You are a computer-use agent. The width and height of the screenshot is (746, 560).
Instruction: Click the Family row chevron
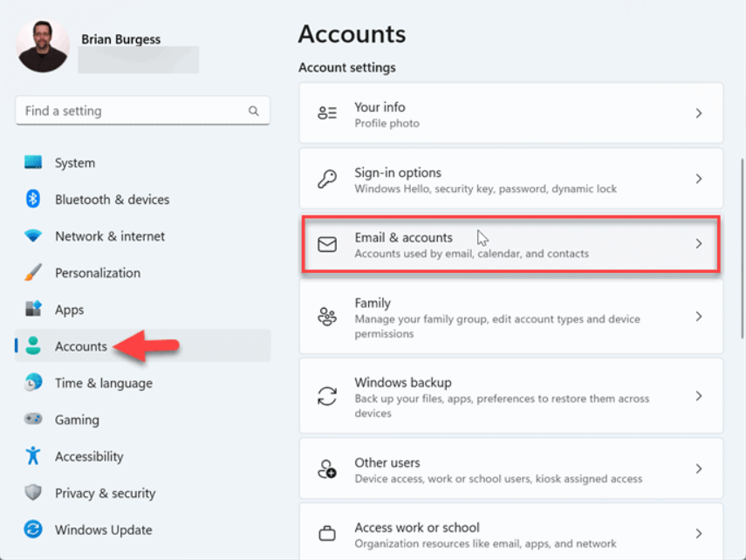pos(698,317)
